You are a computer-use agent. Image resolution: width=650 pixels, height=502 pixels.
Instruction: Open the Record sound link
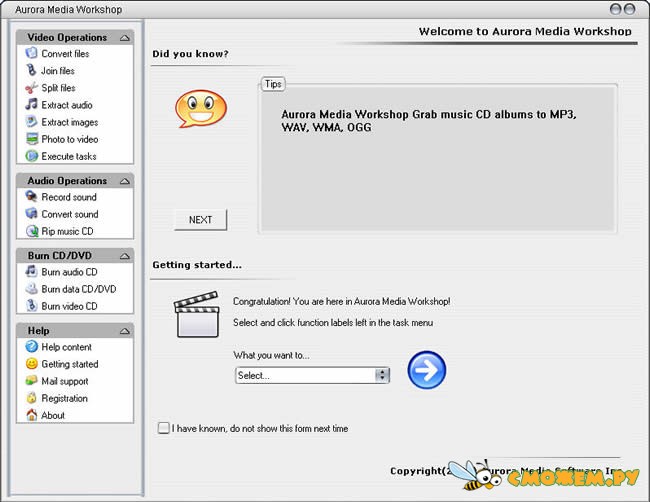click(x=69, y=197)
